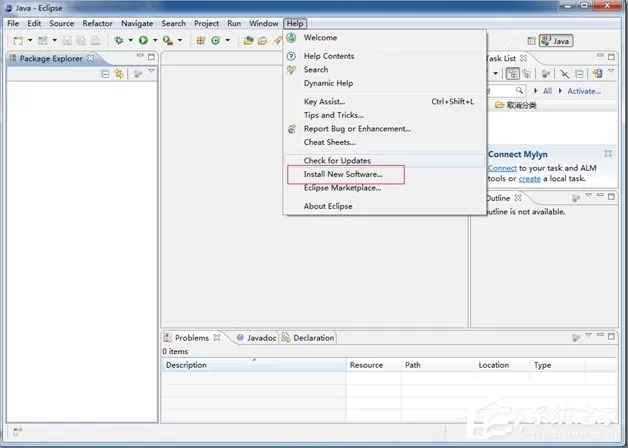Maximize the Package Explorer view
The height and width of the screenshot is (448, 628).
[151, 57]
